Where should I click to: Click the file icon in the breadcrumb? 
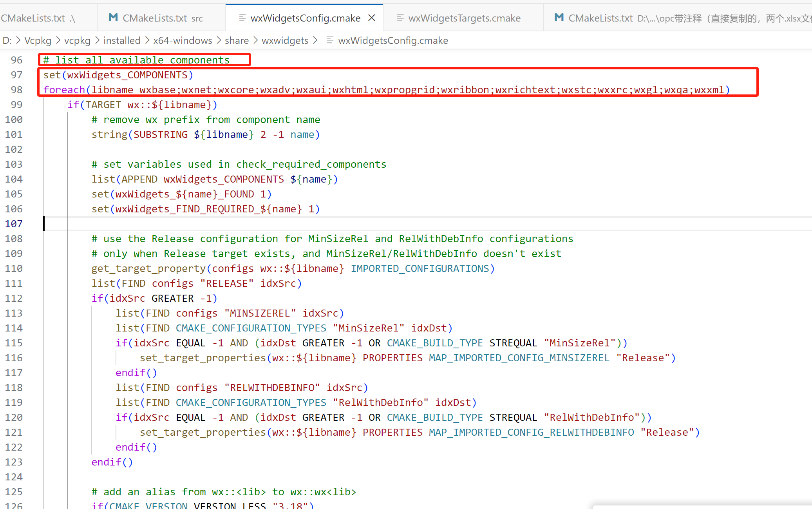point(330,40)
